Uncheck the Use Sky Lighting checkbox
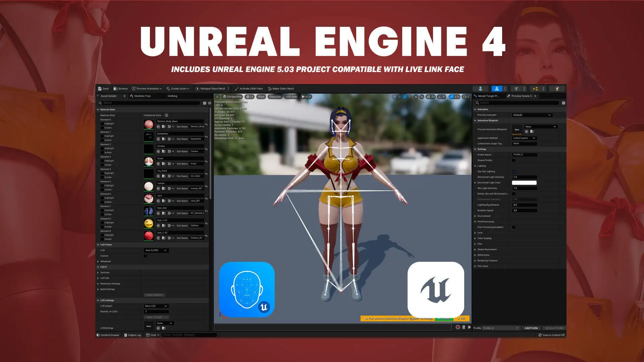644x362 pixels. pyautogui.click(x=514, y=172)
